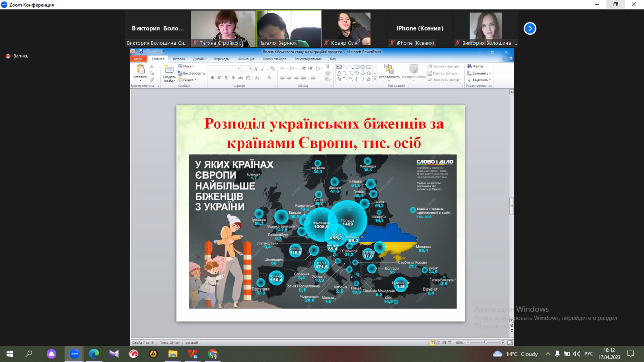Click the Paste (Вставить) icon
The height and width of the screenshot is (362, 644).
(x=140, y=70)
